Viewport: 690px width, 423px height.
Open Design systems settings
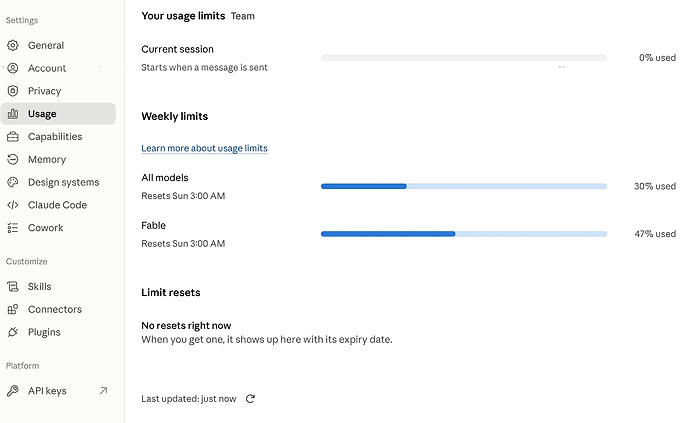[x=58, y=182]
